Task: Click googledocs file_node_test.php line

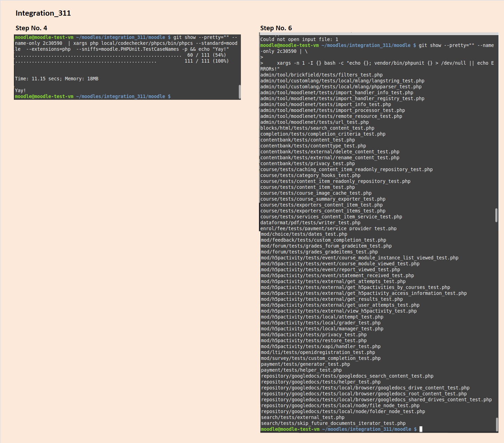Action: click(340, 406)
